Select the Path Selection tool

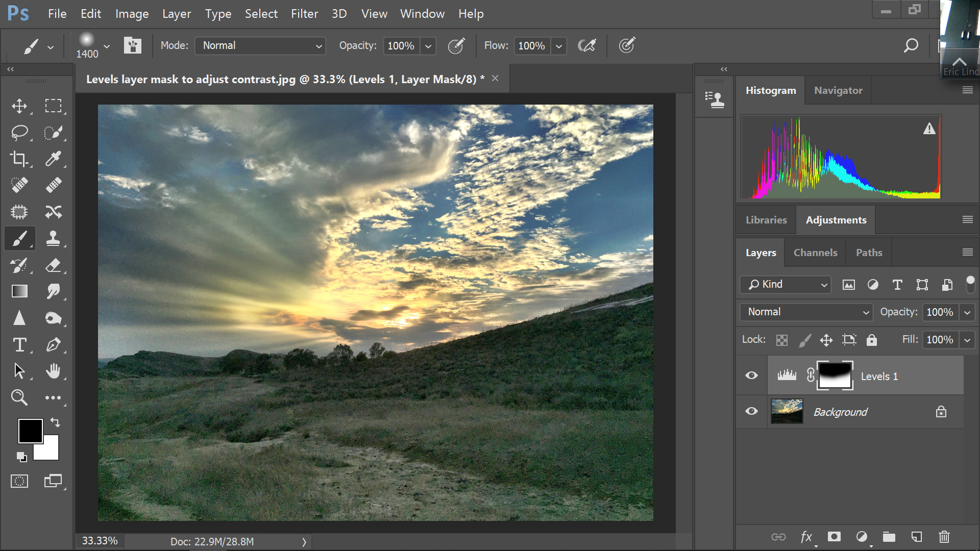(x=19, y=371)
